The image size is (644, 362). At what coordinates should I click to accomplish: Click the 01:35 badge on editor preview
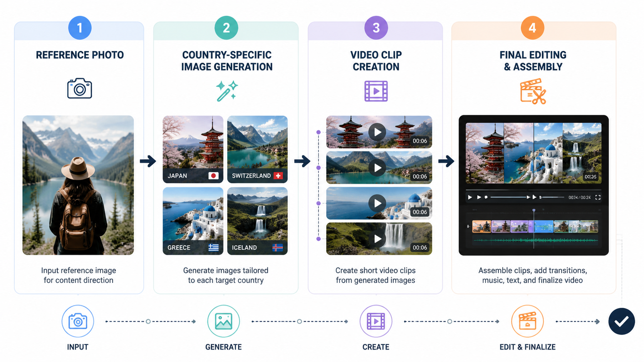[x=590, y=177]
